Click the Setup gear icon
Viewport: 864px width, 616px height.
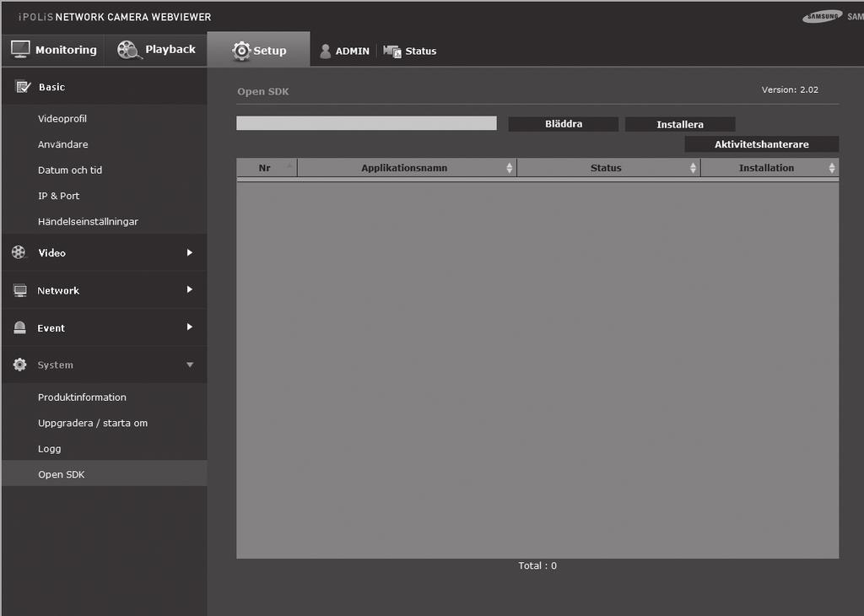coord(241,51)
